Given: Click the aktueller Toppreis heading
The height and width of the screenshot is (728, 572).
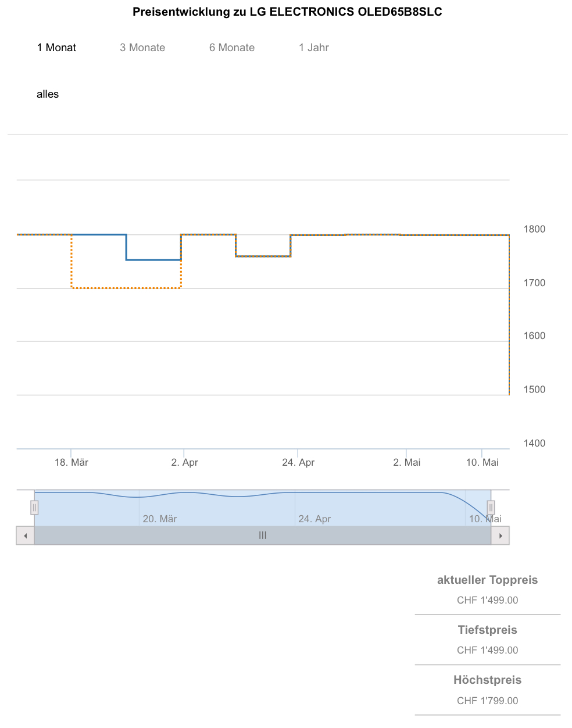Looking at the screenshot, I should tap(487, 580).
